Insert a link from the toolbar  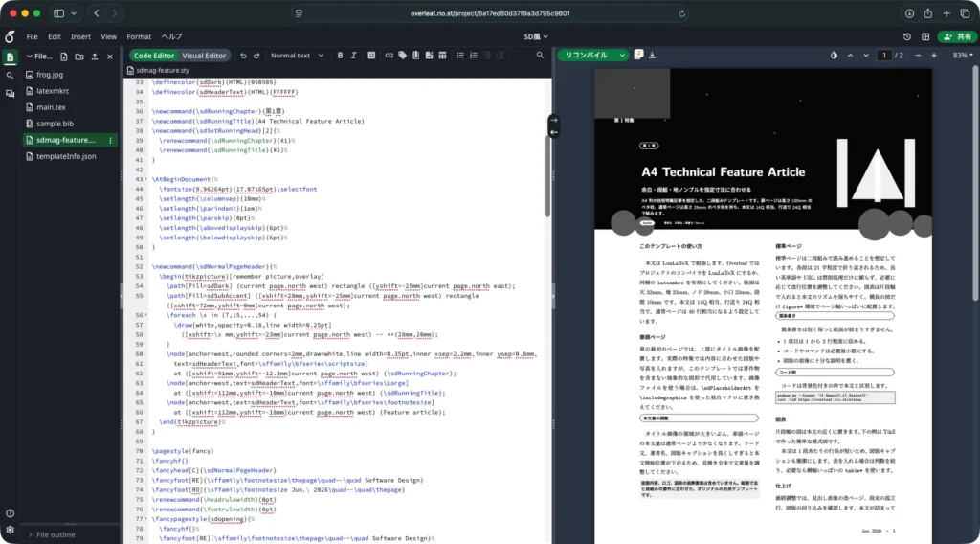coord(390,56)
